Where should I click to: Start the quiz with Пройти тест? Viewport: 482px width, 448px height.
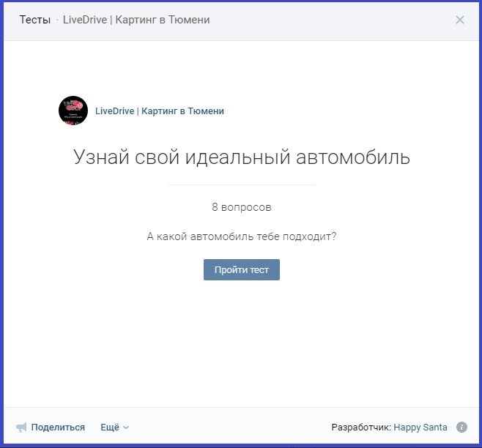(x=242, y=270)
